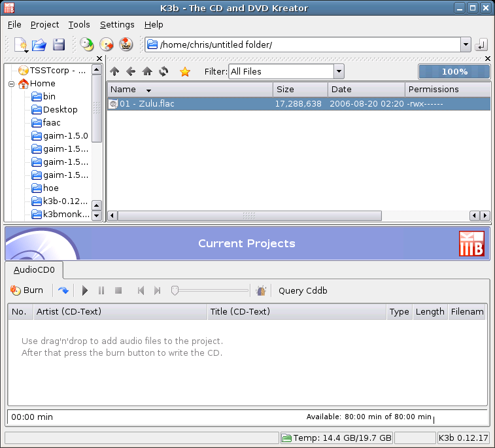The height and width of the screenshot is (448, 495).
Task: Open the Project menu
Action: [44, 24]
